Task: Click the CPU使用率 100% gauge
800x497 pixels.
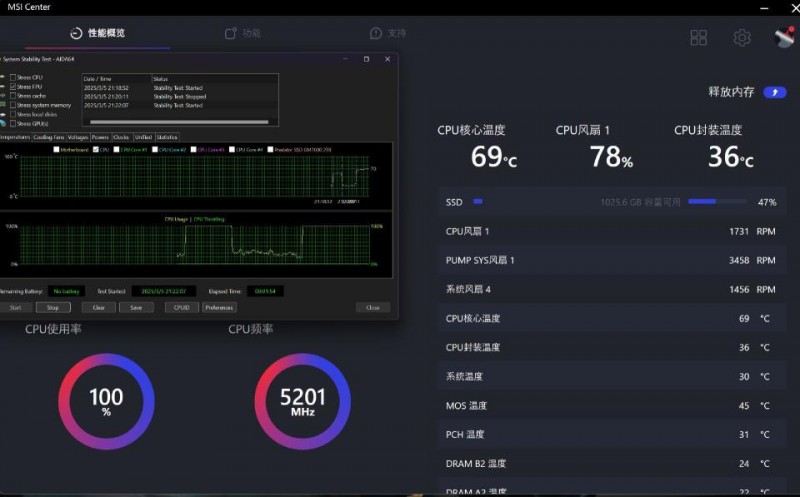Action: (x=106, y=402)
